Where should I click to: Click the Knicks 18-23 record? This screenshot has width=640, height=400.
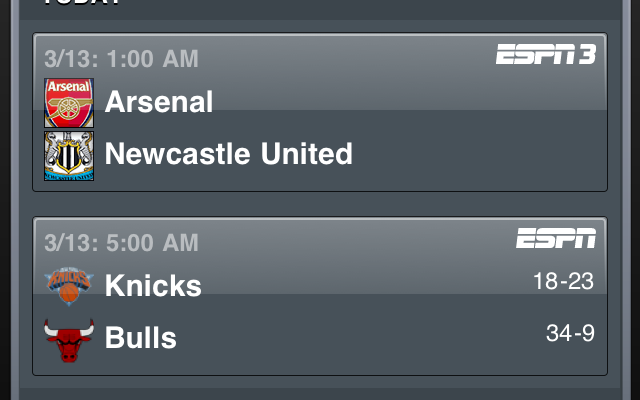click(563, 282)
